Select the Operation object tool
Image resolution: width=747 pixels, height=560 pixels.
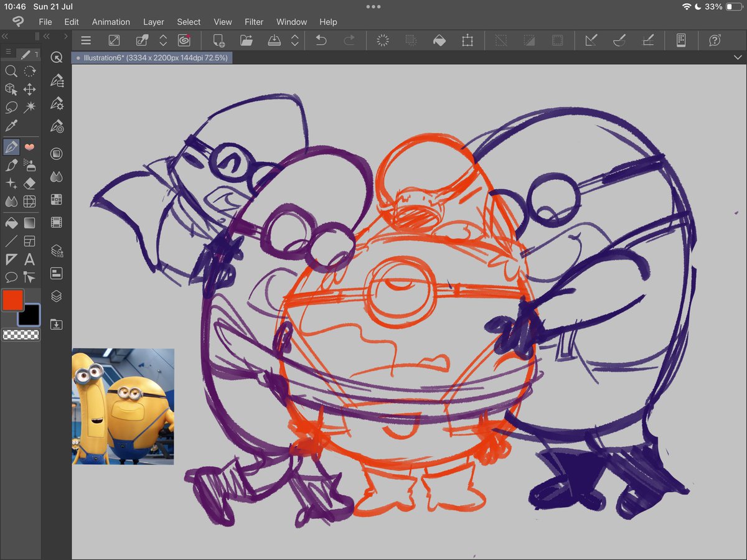point(11,90)
